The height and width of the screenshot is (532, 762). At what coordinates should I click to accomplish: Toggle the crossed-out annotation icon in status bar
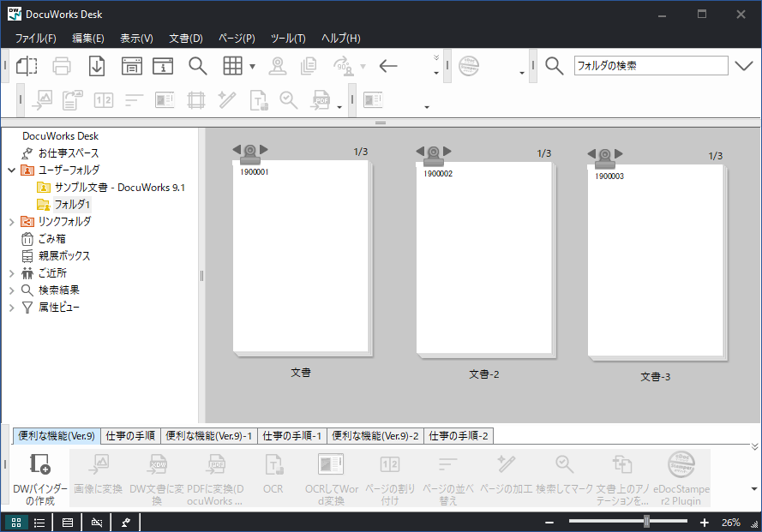coord(97,523)
